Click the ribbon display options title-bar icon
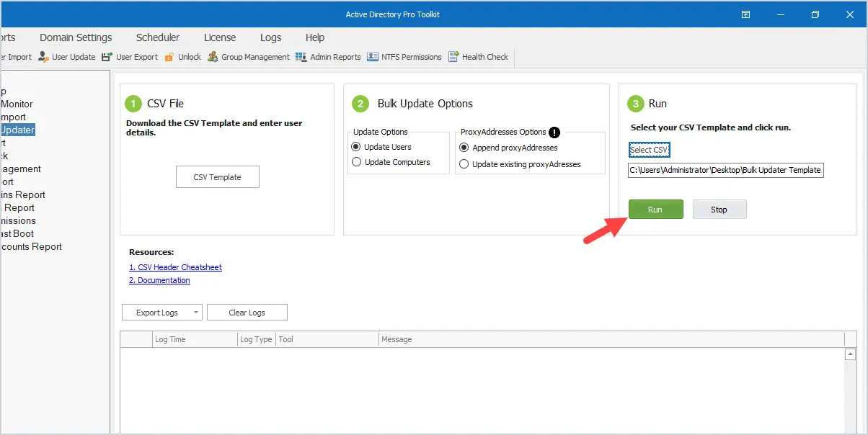 (746, 14)
